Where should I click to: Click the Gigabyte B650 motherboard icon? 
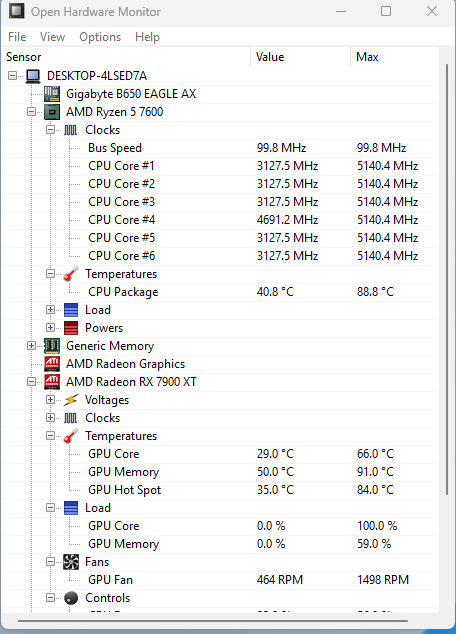point(52,94)
